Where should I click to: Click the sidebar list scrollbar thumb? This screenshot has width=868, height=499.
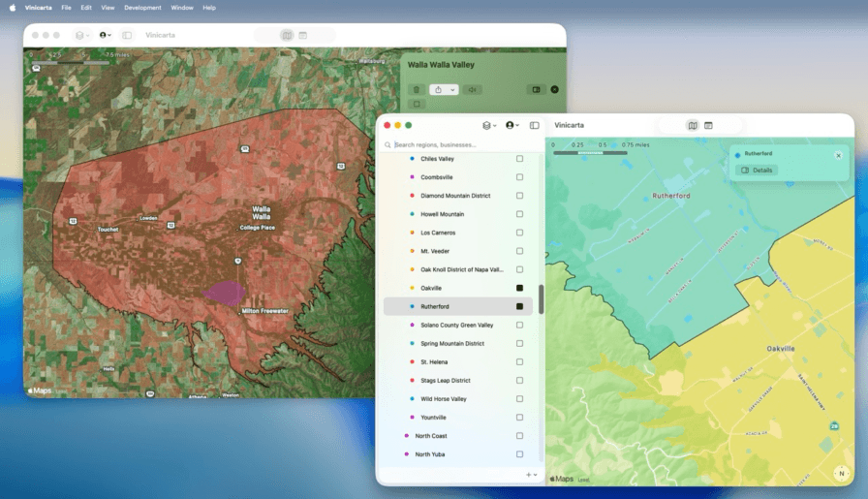[541, 299]
